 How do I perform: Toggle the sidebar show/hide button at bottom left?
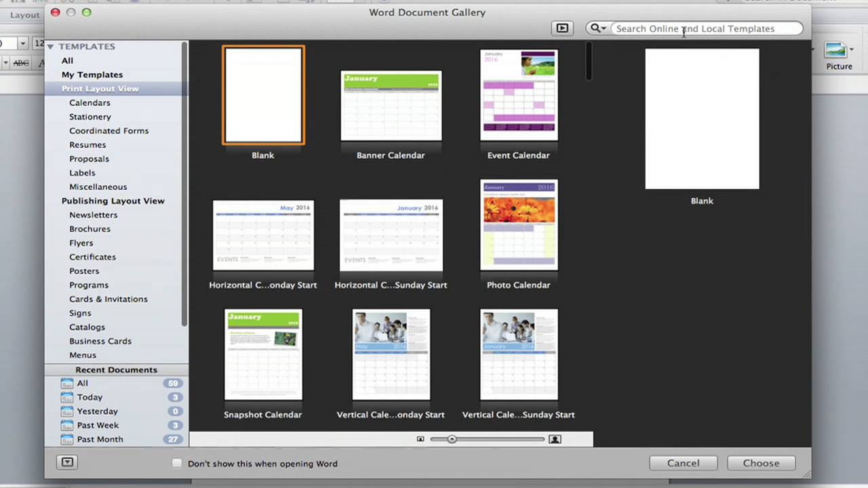tap(67, 462)
